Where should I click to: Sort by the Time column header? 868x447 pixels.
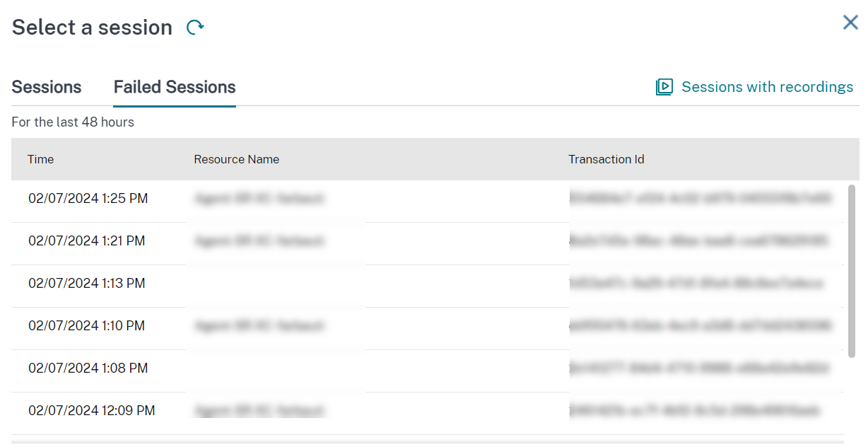point(41,159)
